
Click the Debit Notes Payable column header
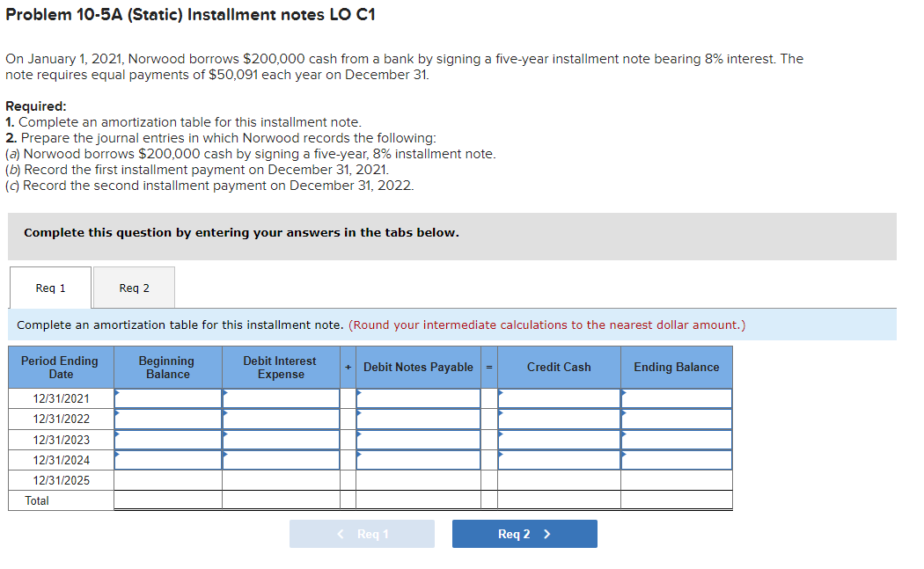418,367
